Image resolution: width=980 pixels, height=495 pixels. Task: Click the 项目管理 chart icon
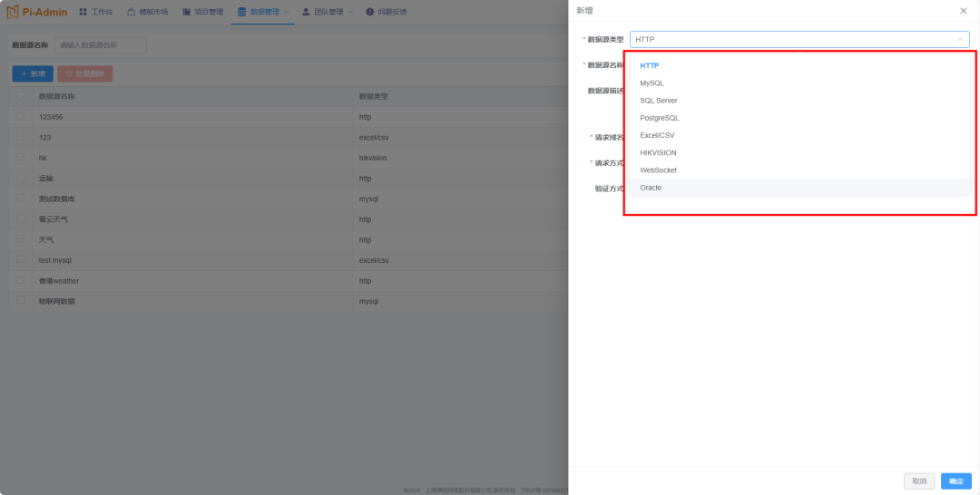point(186,12)
